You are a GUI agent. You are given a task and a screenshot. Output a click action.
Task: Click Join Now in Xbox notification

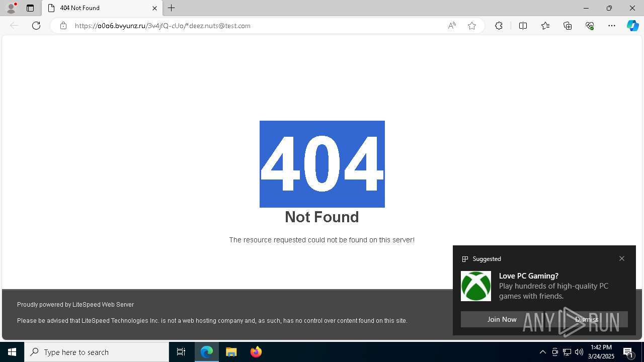502,319
